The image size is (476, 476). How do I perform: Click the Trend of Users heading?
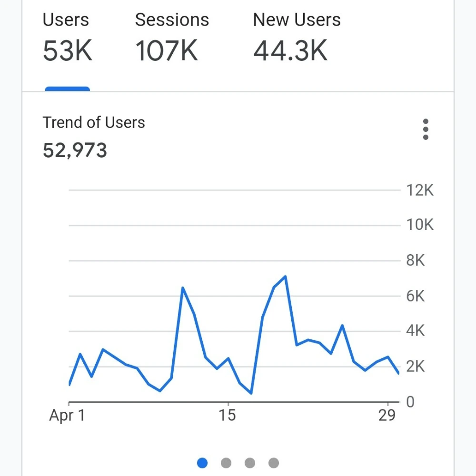pyautogui.click(x=94, y=122)
